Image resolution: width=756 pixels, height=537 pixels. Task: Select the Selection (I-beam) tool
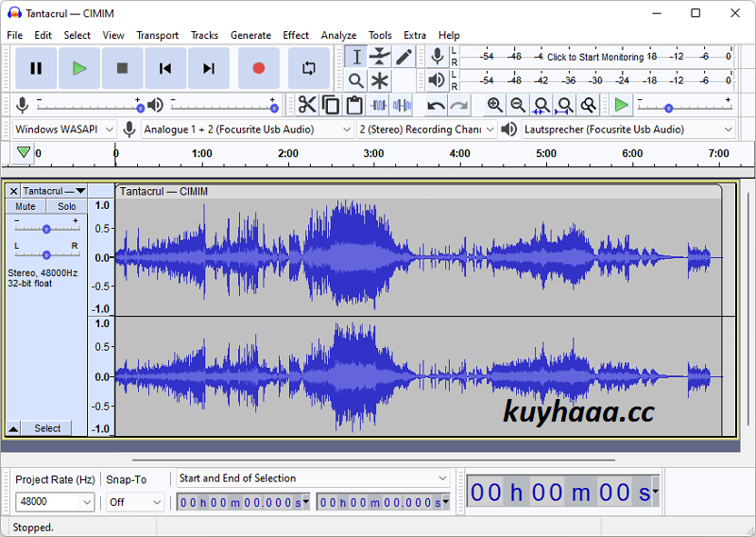tap(356, 57)
